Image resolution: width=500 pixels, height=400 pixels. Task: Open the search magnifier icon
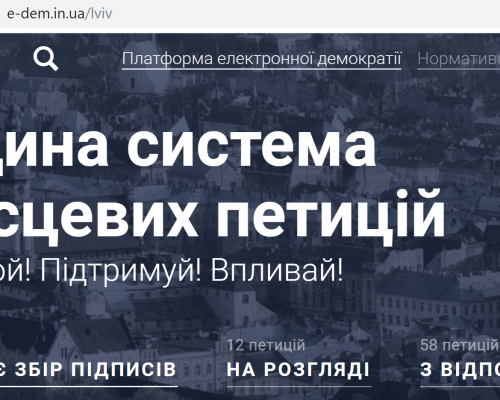(46, 58)
